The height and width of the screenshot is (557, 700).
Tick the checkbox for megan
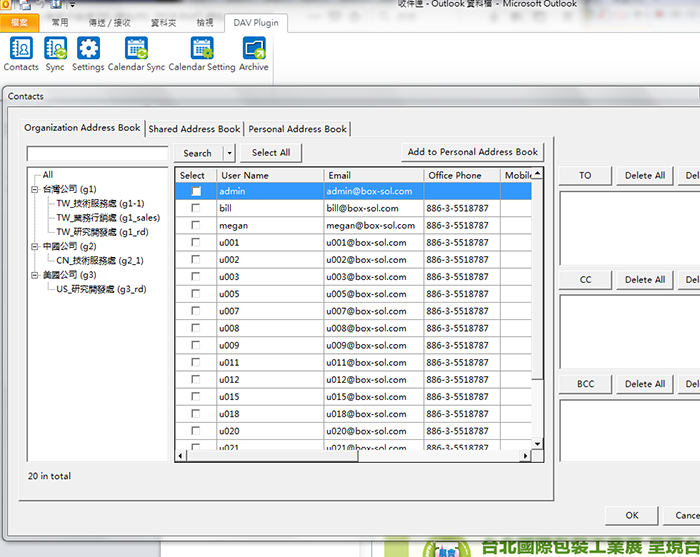point(196,225)
